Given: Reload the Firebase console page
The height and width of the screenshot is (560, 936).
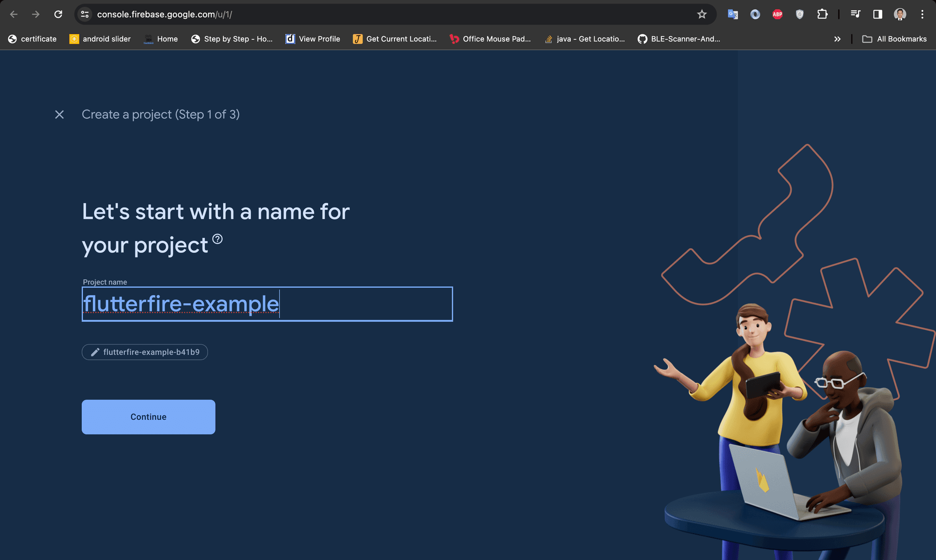Looking at the screenshot, I should [58, 14].
